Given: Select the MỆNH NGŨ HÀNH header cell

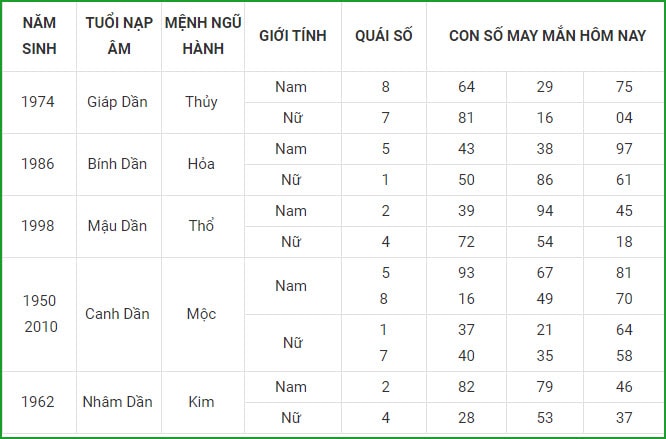Looking at the screenshot, I should 203,36.
